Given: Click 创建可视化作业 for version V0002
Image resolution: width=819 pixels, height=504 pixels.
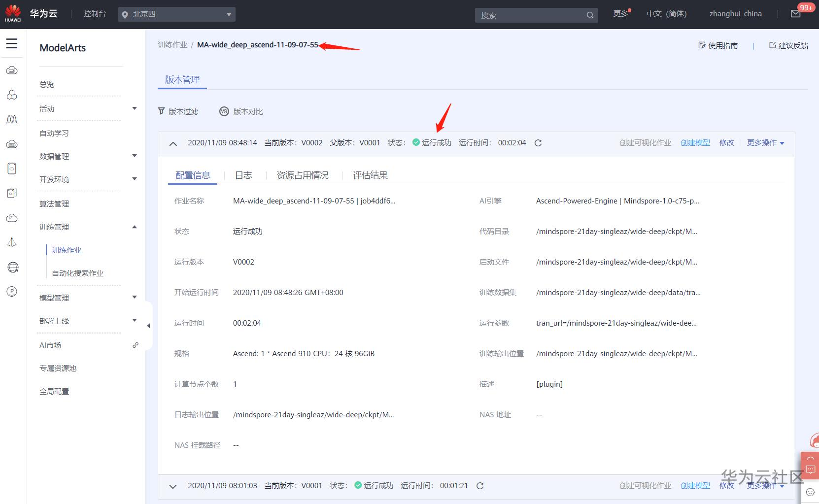Looking at the screenshot, I should [646, 143].
